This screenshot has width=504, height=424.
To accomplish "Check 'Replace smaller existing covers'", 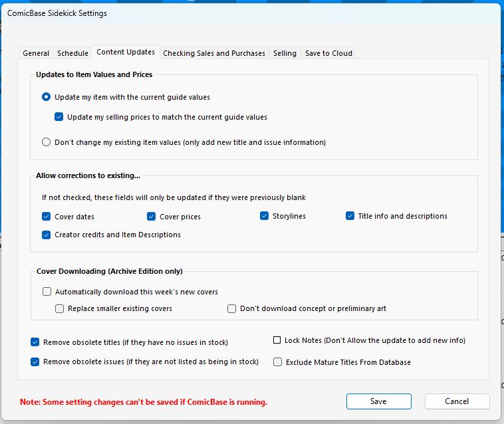I will pos(59,308).
